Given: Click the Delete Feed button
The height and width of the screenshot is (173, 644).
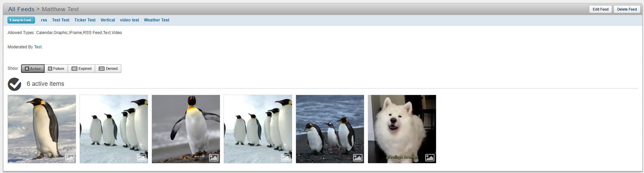Looking at the screenshot, I should [627, 9].
